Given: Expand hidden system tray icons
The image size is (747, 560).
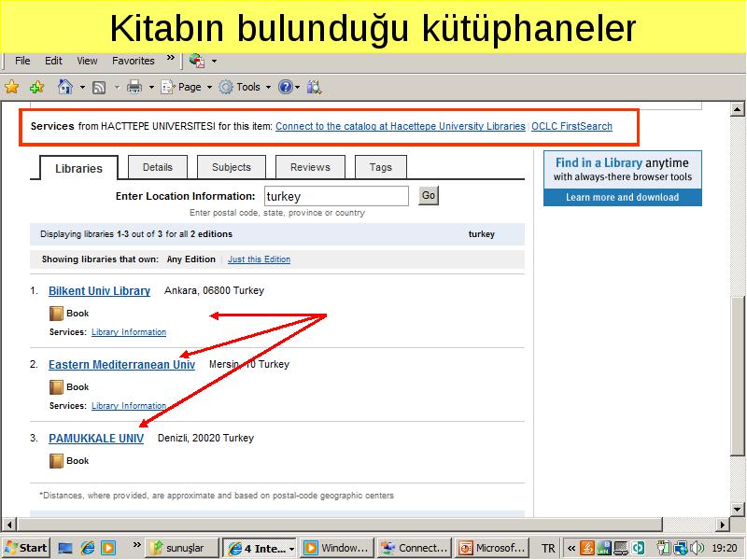Looking at the screenshot, I should [571, 549].
